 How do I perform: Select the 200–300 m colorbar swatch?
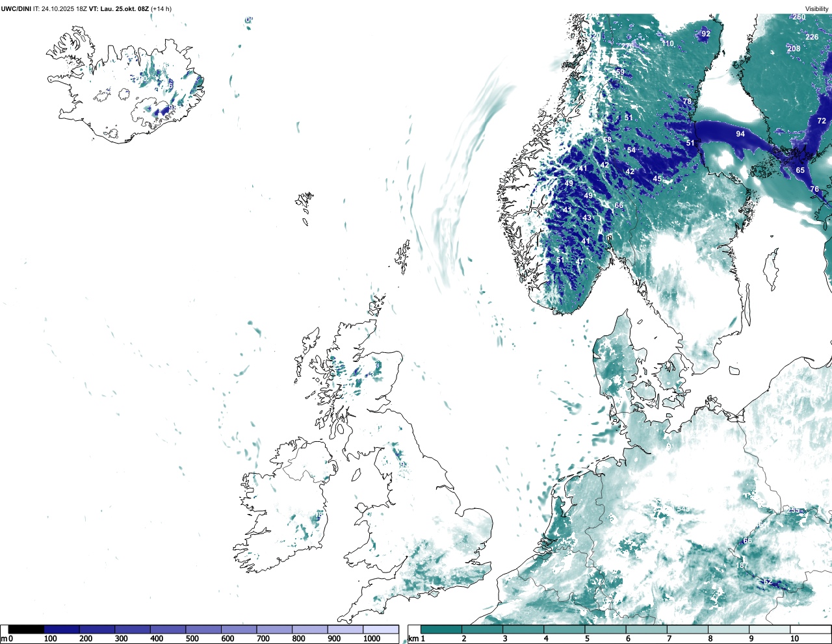click(x=97, y=629)
